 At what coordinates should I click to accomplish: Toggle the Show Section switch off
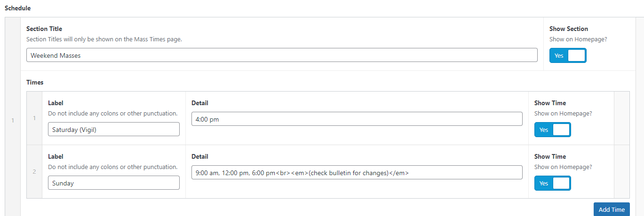pyautogui.click(x=568, y=55)
